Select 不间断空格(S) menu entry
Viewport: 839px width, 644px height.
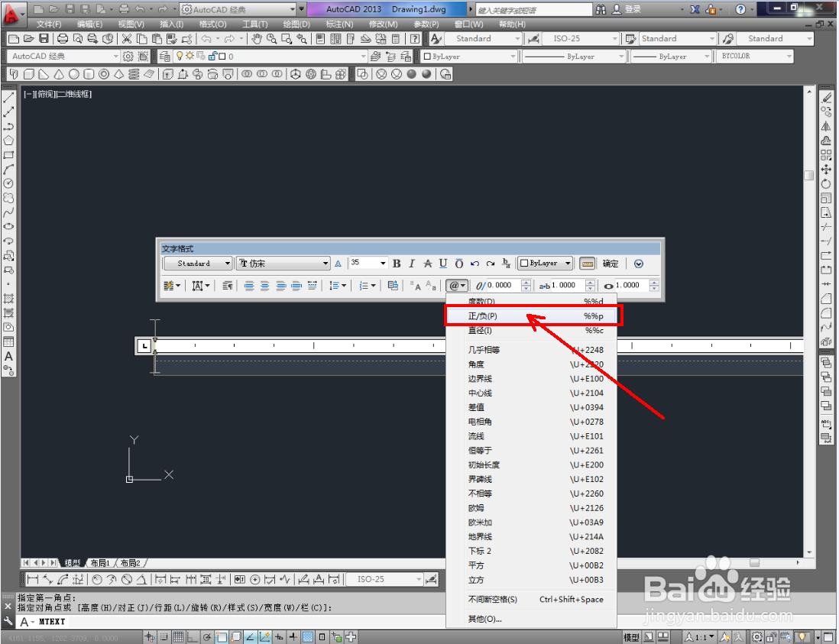pyautogui.click(x=531, y=600)
